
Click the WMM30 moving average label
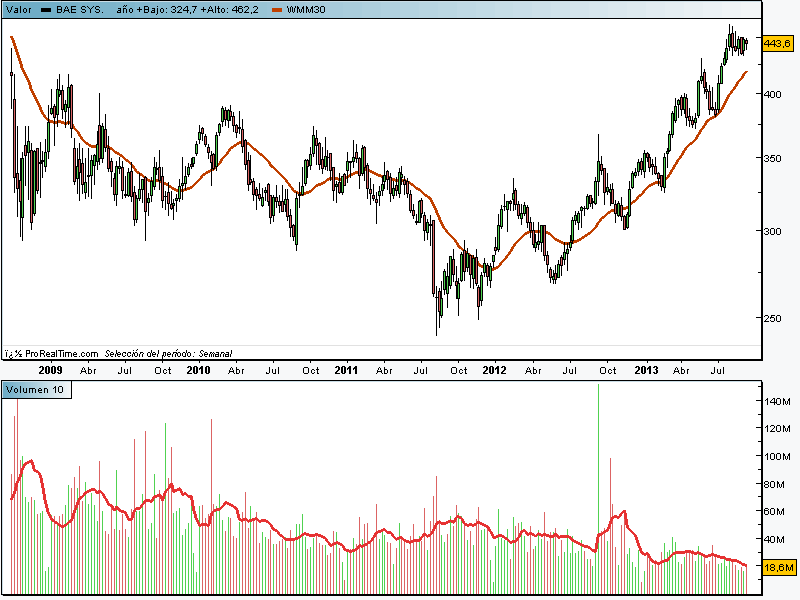coord(305,9)
